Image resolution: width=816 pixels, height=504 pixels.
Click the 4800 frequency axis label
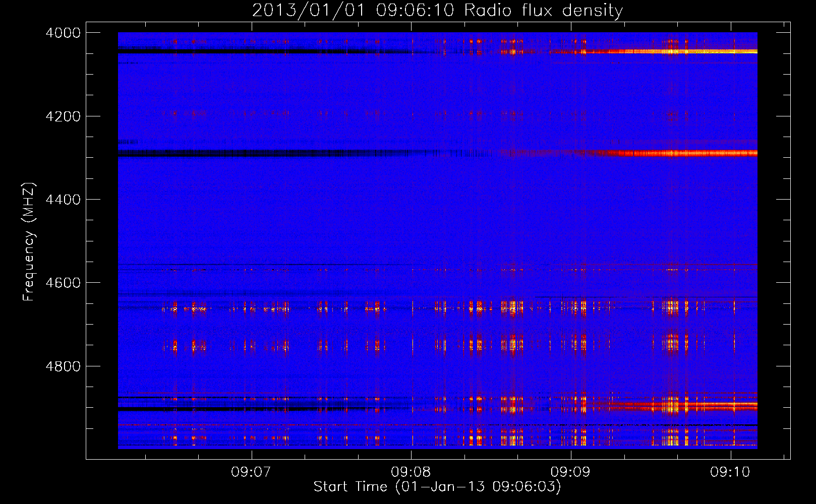[x=63, y=366]
